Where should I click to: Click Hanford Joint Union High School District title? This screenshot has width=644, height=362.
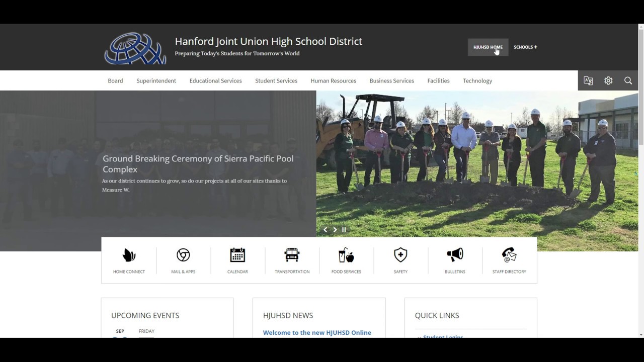[x=269, y=42]
